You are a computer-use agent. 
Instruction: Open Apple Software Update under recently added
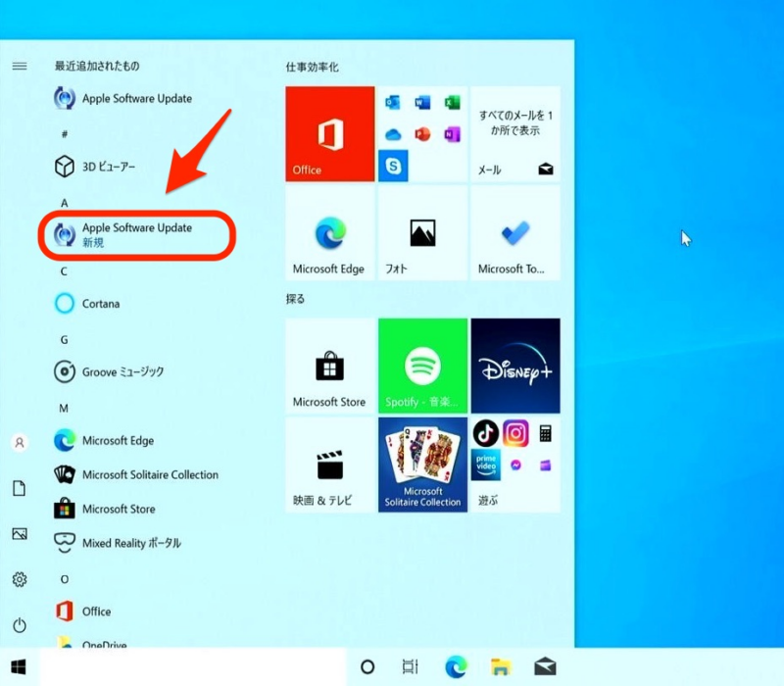point(123,98)
